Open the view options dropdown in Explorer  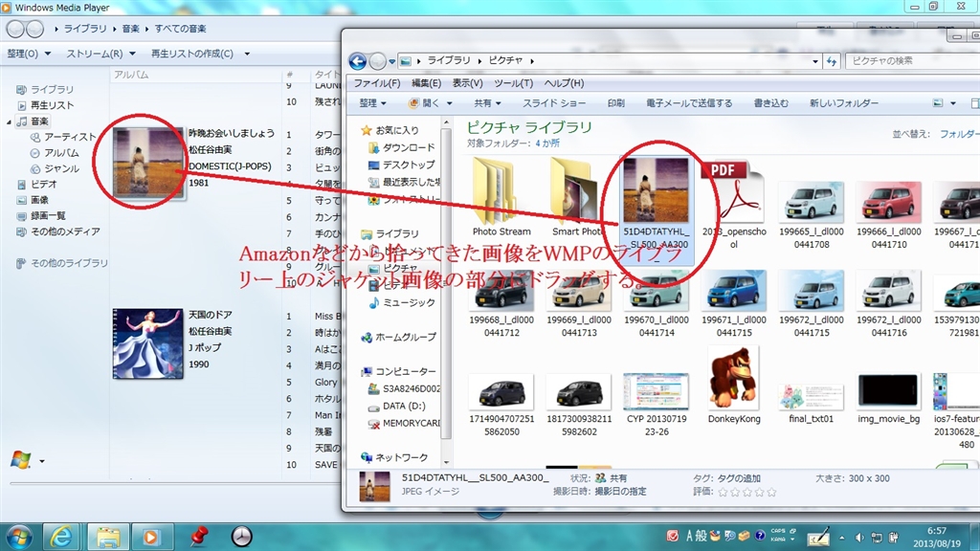pos(953,103)
